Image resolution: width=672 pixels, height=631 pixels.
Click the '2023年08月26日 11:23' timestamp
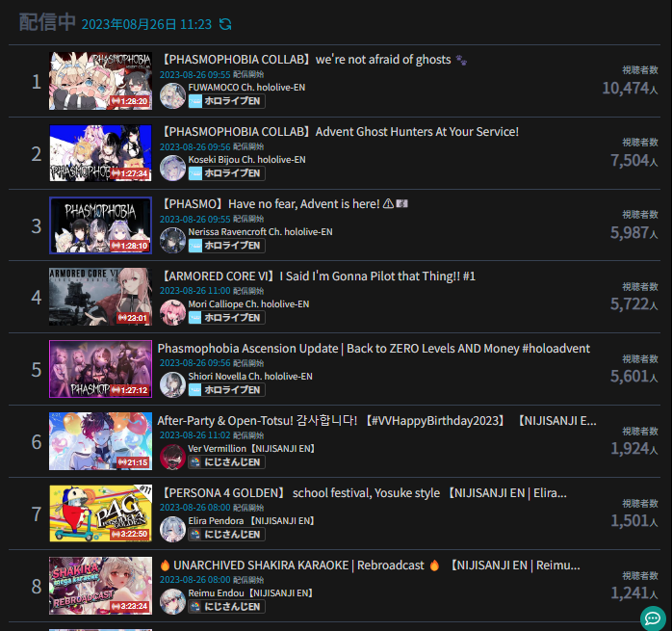pos(146,24)
